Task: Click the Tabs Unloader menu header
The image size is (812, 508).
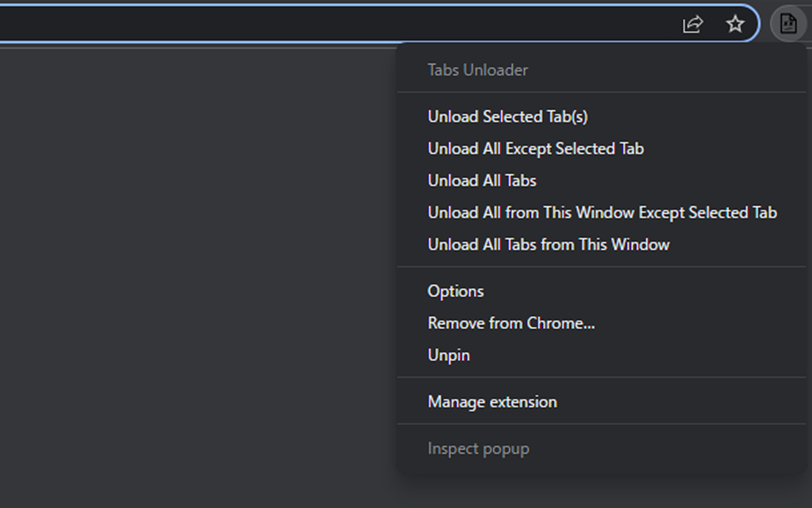Action: point(478,70)
